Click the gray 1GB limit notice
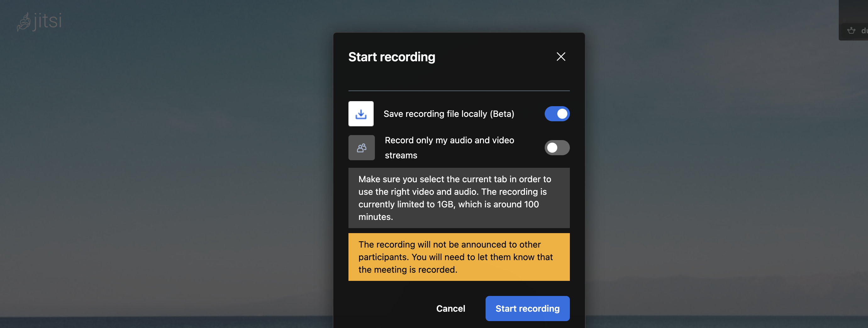The width and height of the screenshot is (868, 328). (x=459, y=198)
